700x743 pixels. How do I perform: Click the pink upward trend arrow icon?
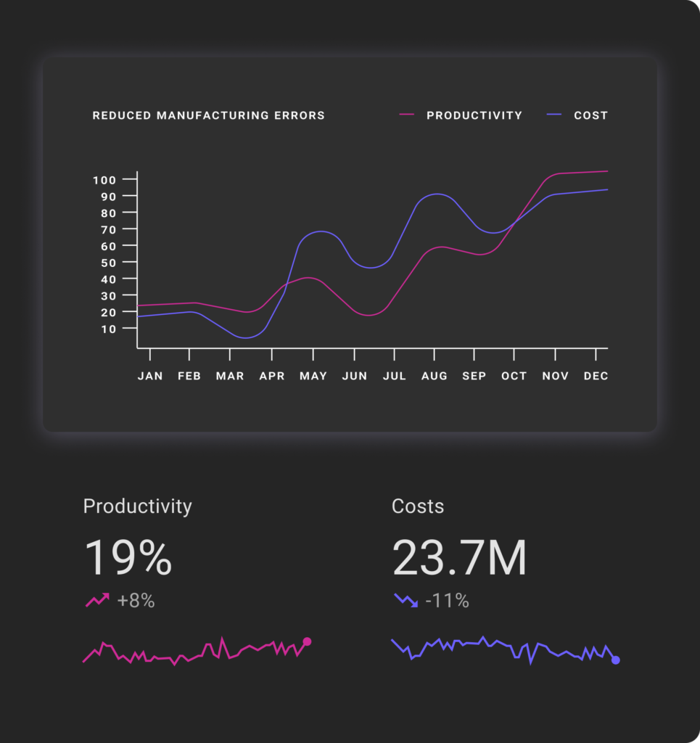pos(97,600)
